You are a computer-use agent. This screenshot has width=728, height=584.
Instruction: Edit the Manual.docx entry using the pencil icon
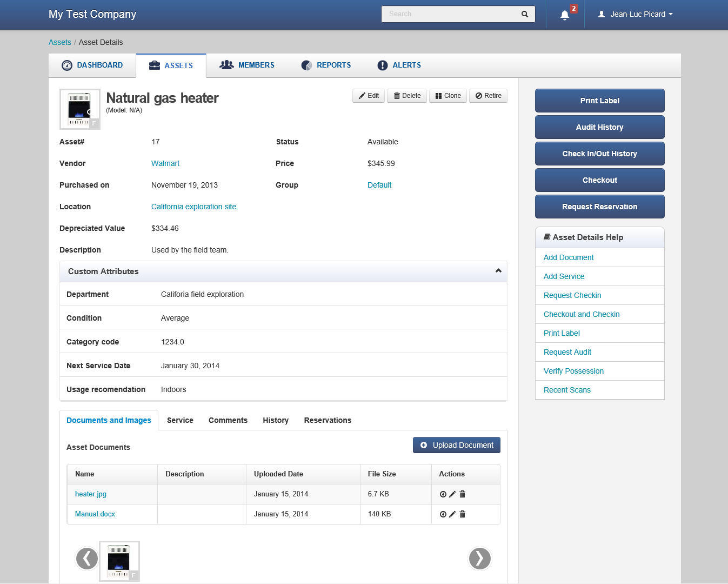coord(452,514)
